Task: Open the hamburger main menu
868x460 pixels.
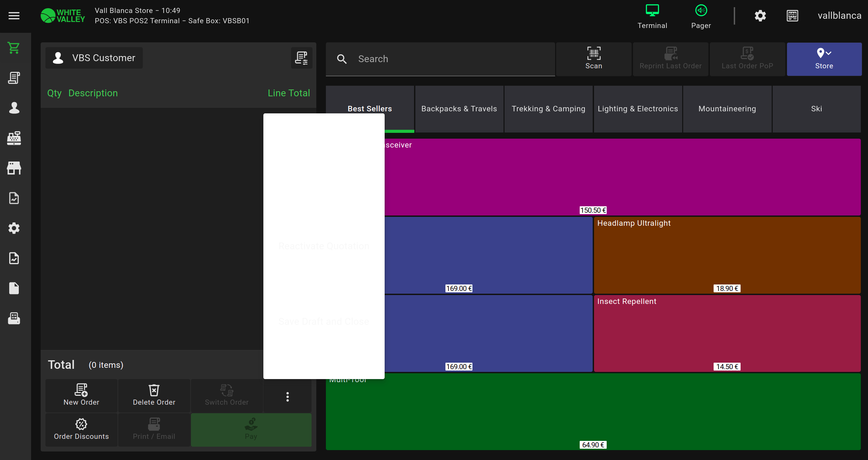Action: coord(14,16)
